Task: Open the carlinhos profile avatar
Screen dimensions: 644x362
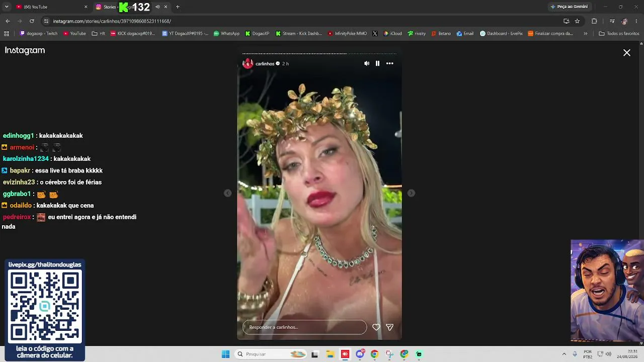Action: pyautogui.click(x=248, y=63)
